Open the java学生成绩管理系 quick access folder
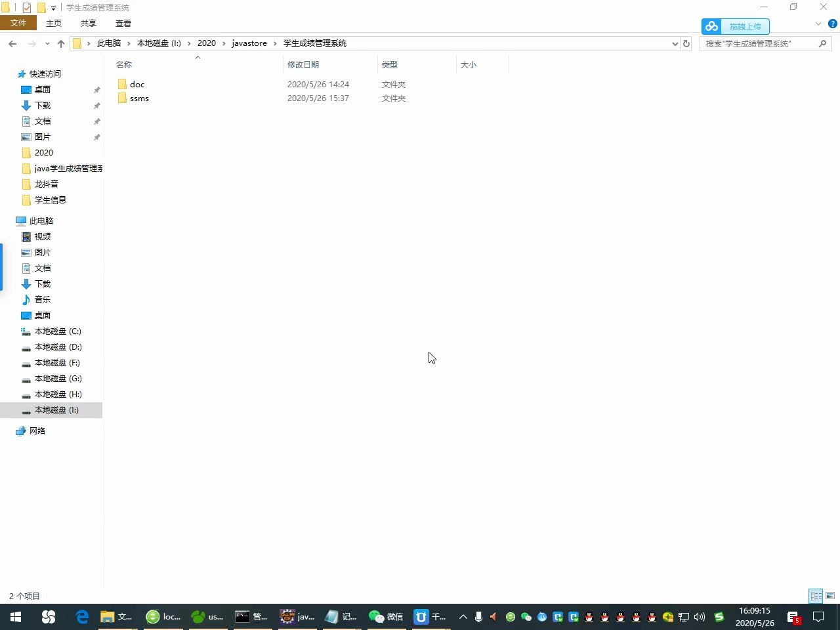The image size is (840, 630). (x=68, y=169)
